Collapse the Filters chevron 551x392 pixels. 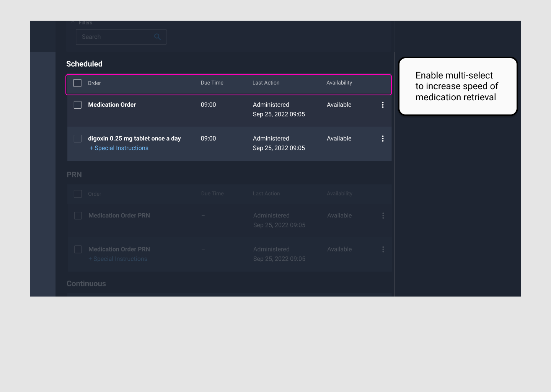pos(73,22)
